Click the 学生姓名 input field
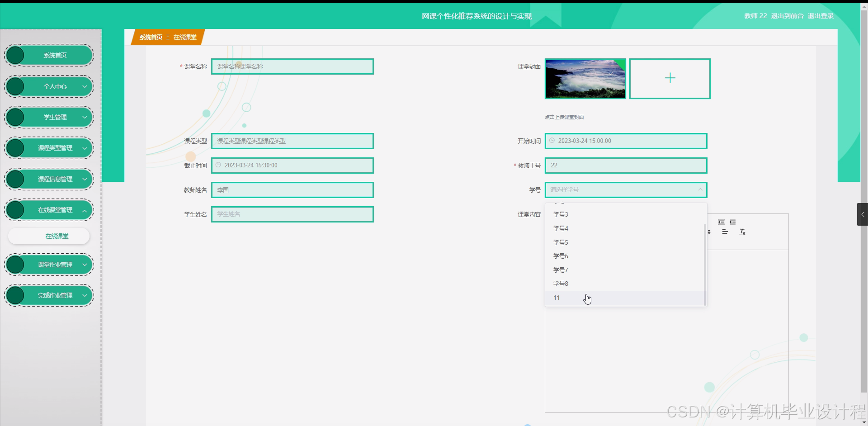 click(x=292, y=214)
